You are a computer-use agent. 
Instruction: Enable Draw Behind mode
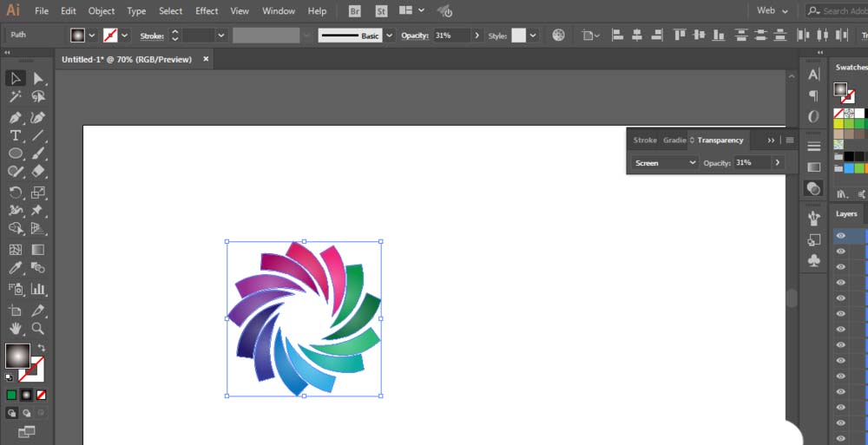[x=26, y=413]
